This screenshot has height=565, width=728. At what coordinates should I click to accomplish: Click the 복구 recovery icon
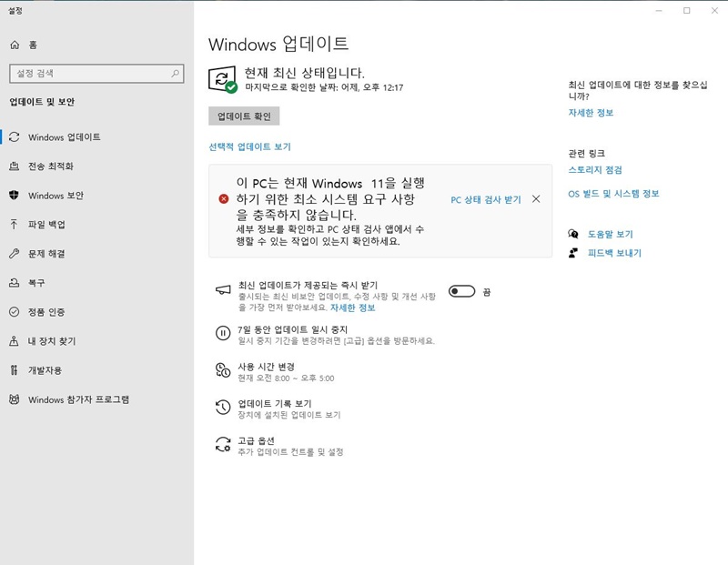(15, 283)
